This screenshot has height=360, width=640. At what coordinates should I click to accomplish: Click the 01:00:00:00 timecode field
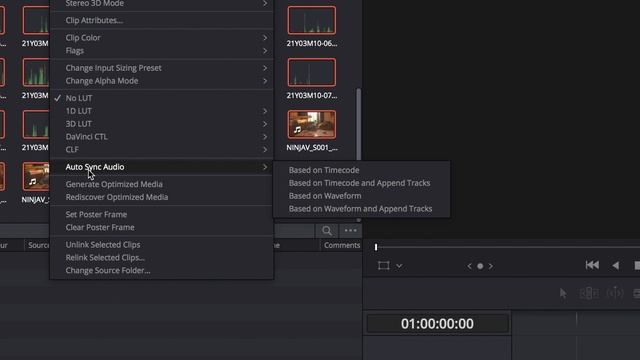[x=437, y=324]
